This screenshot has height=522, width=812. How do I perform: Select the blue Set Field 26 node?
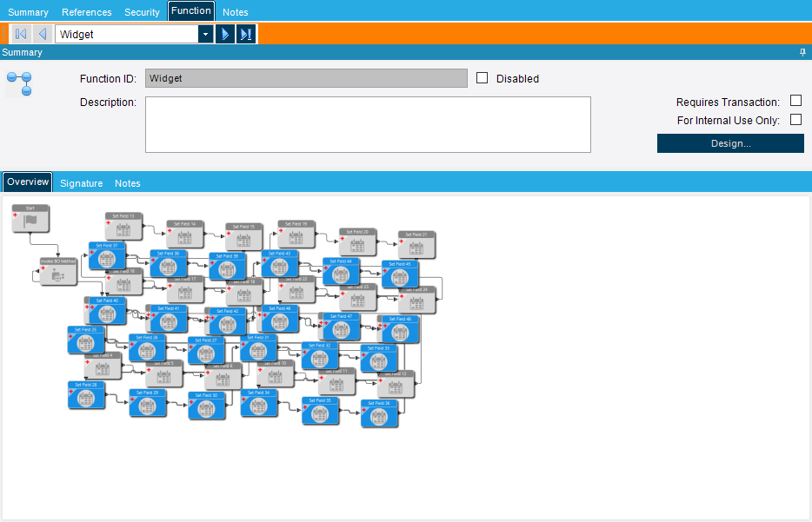[147, 347]
